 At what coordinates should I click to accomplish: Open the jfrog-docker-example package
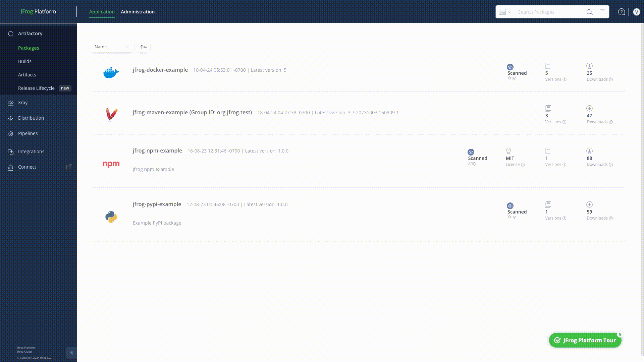click(x=160, y=70)
